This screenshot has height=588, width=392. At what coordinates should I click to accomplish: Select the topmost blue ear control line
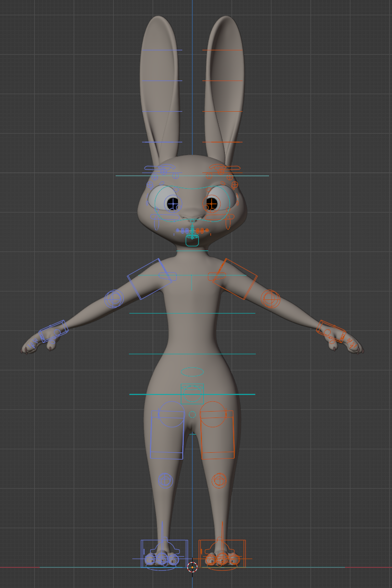click(x=162, y=50)
